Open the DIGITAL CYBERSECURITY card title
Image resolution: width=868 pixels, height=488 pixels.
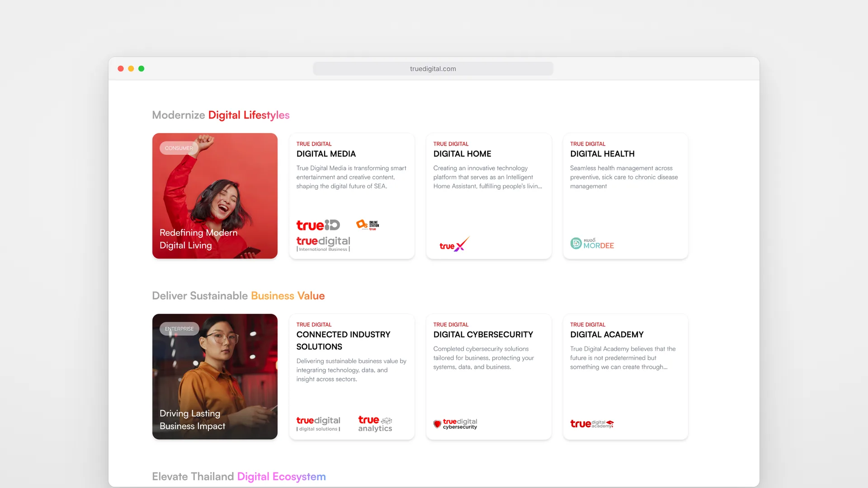tap(483, 335)
